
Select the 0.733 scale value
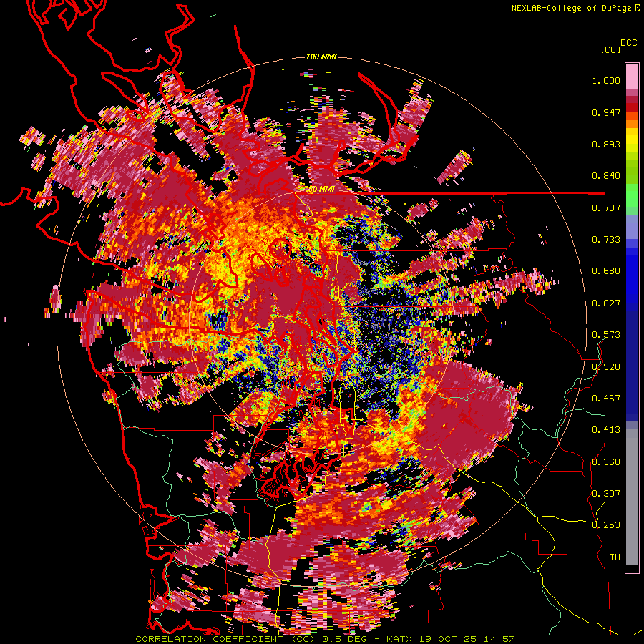pyautogui.click(x=606, y=240)
